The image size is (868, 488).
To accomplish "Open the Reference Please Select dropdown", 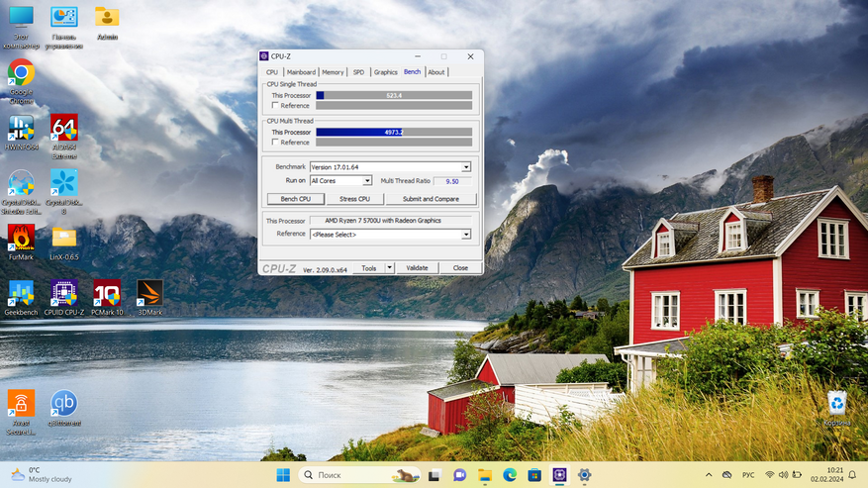I will coord(465,235).
